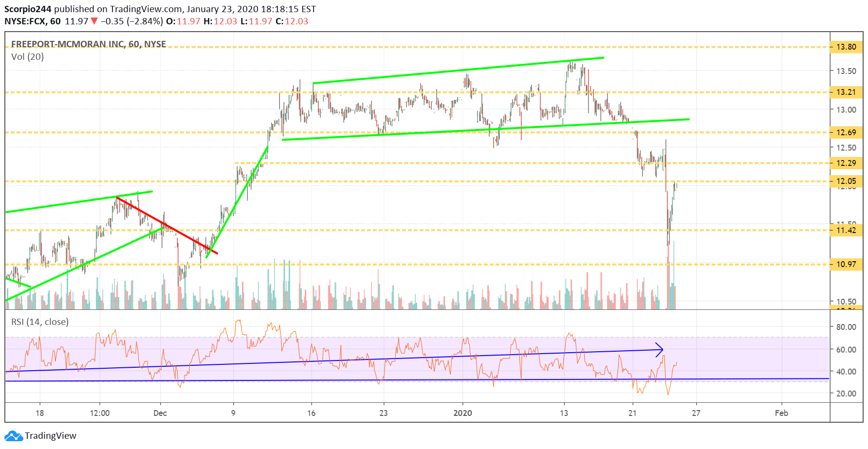Click the red down-triangle change indicator
Image resolution: width=868 pixels, height=449 pixels.
point(94,21)
